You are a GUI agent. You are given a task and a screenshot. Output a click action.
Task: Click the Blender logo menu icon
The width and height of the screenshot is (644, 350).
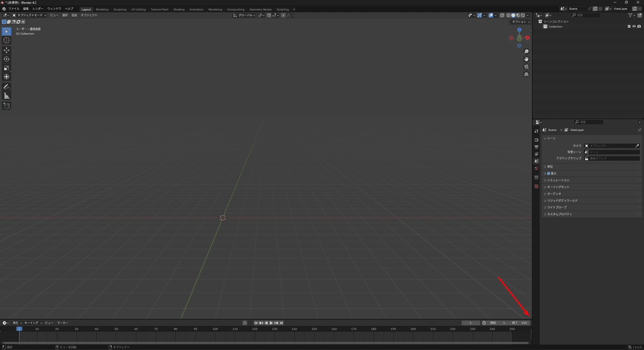coord(4,9)
